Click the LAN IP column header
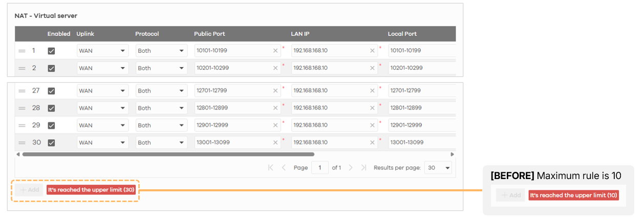This screenshot has height=221, width=644. click(300, 34)
